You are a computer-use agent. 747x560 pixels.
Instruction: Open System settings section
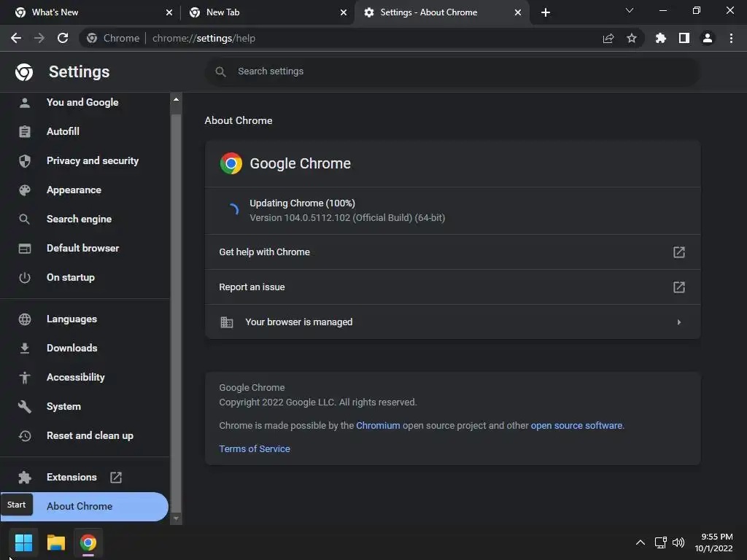point(84,407)
